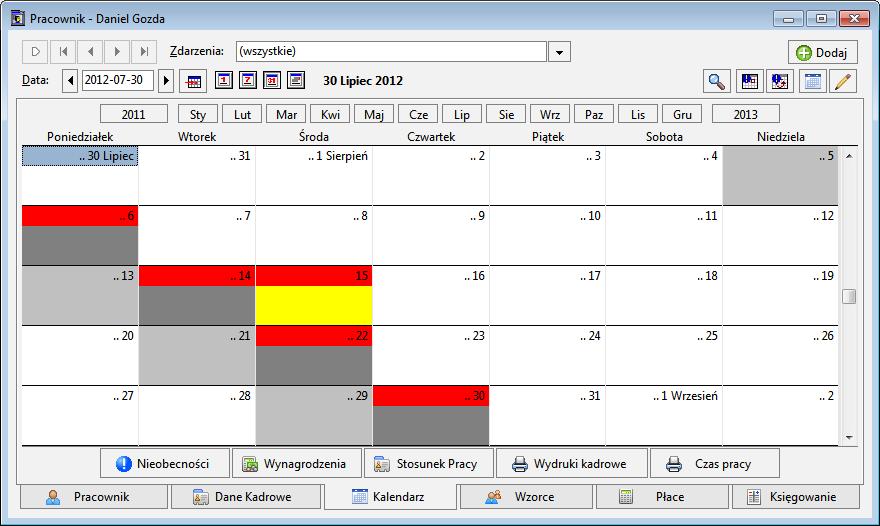Select day 23 cell
Image resolution: width=880 pixels, height=526 pixels.
pyautogui.click(x=431, y=355)
